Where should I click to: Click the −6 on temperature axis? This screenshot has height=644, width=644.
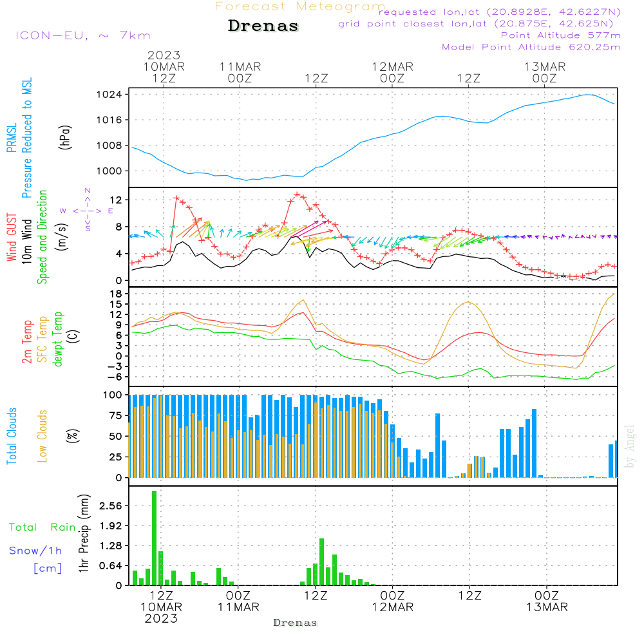115,377
